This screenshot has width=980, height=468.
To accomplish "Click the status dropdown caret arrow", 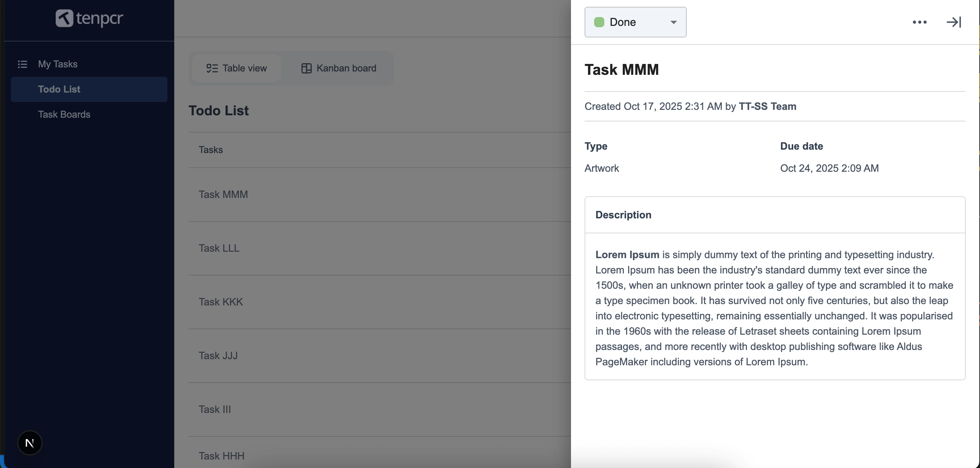I will (673, 22).
